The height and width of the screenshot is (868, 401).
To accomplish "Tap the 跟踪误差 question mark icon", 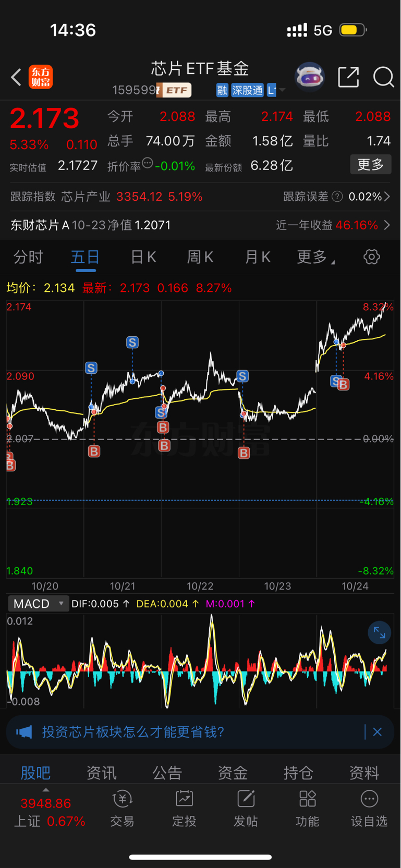I will tap(337, 197).
